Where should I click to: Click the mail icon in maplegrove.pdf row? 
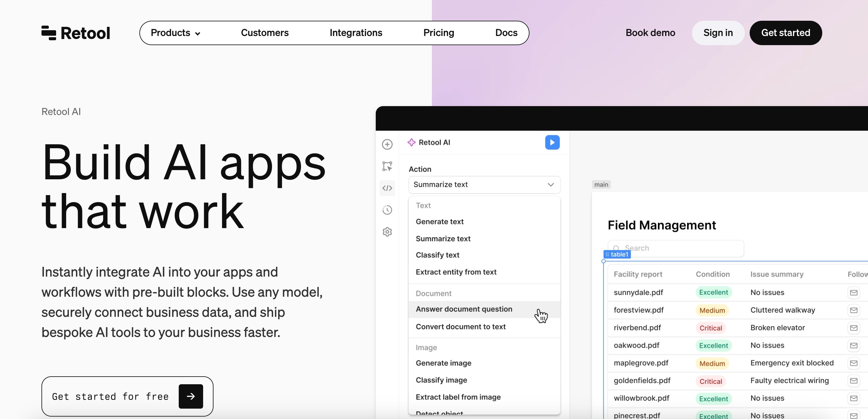[x=853, y=363]
